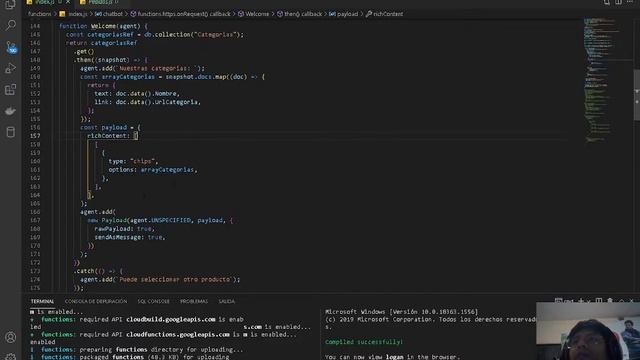
Task: Open the Explorer view in the activity bar
Action: click(10, 4)
